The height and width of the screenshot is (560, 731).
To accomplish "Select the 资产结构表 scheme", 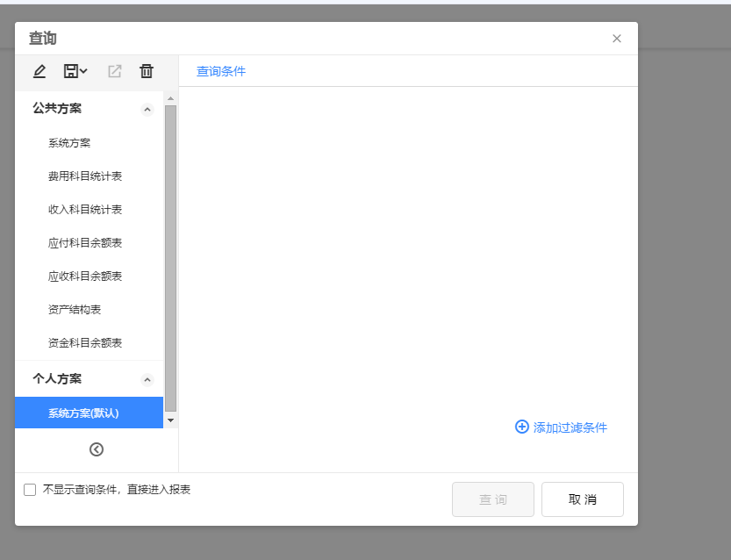I will (75, 310).
